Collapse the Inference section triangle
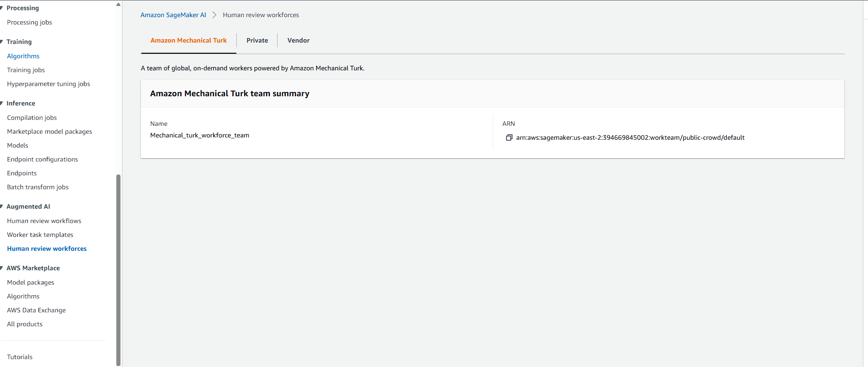 coord(2,103)
